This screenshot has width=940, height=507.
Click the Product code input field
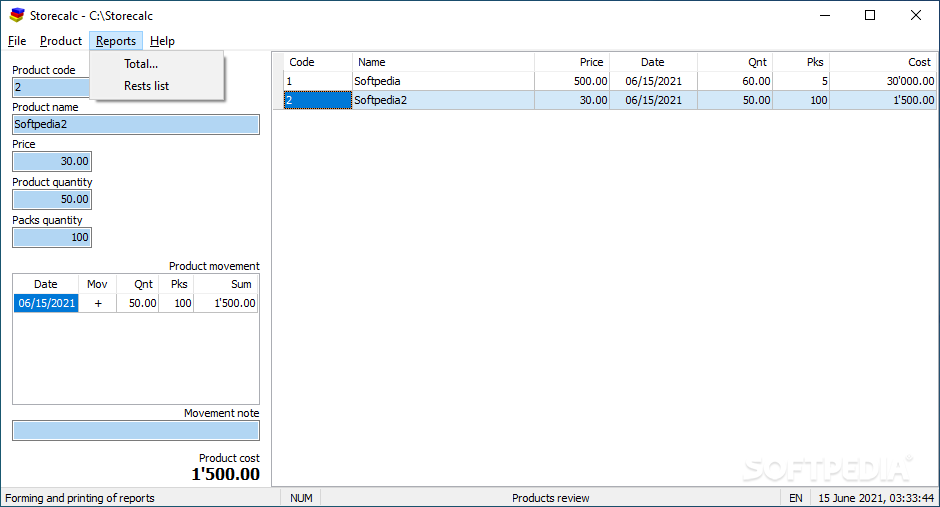(52, 87)
